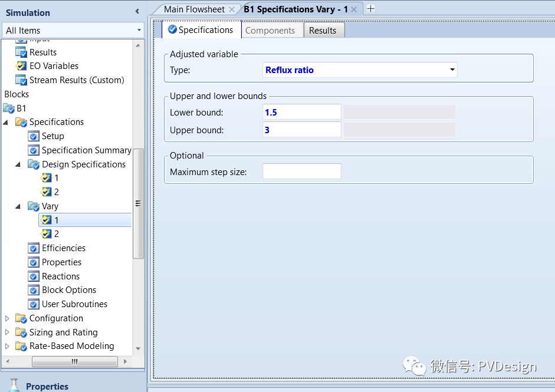Click the Design Specifications folder icon
555x392 pixels.
tap(33, 164)
